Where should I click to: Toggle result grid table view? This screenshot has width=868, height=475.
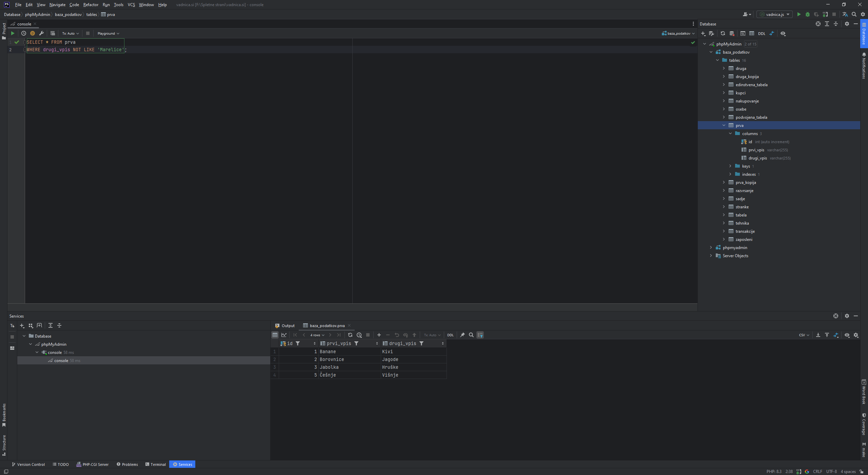[x=275, y=335]
